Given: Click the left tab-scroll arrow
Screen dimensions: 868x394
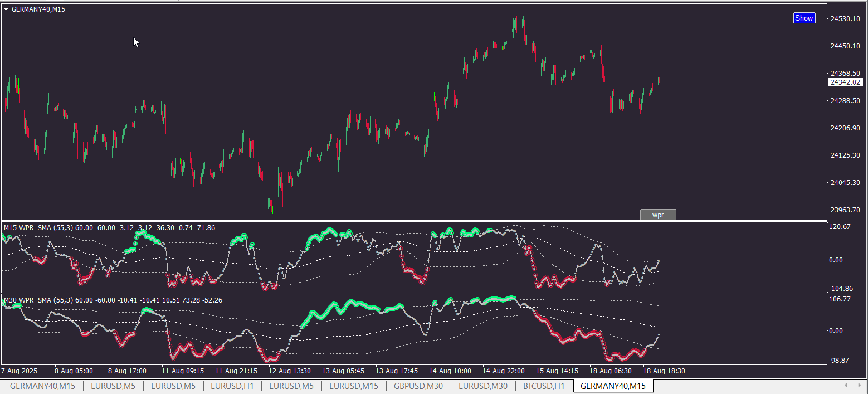Looking at the screenshot, I should (846, 385).
